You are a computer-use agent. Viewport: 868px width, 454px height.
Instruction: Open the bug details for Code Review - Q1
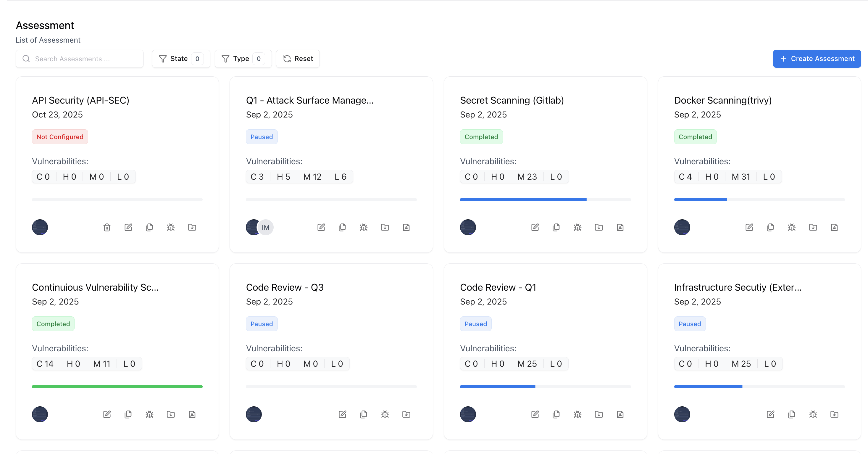tap(577, 414)
